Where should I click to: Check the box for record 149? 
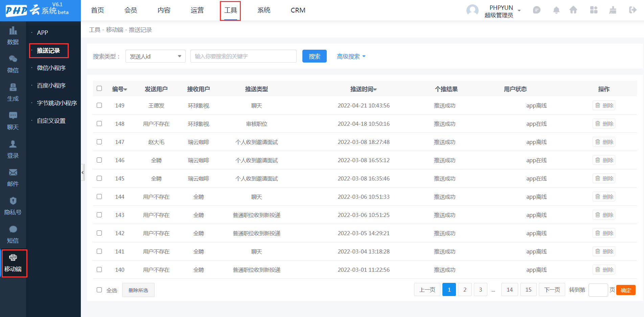click(x=99, y=105)
